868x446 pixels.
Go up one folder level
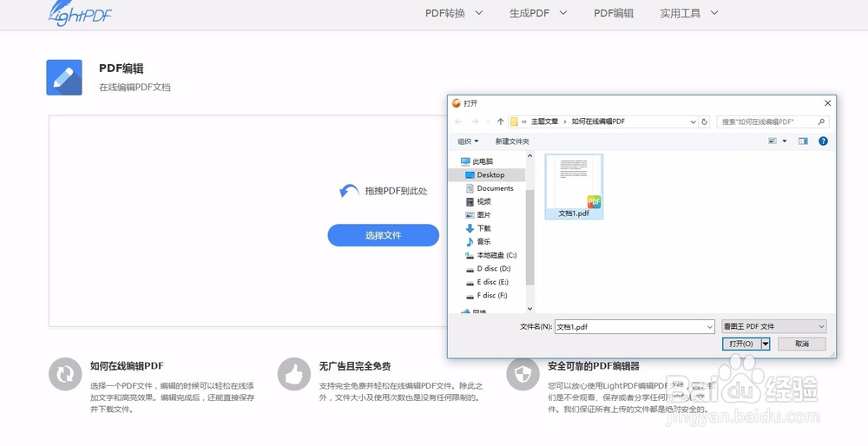point(501,121)
